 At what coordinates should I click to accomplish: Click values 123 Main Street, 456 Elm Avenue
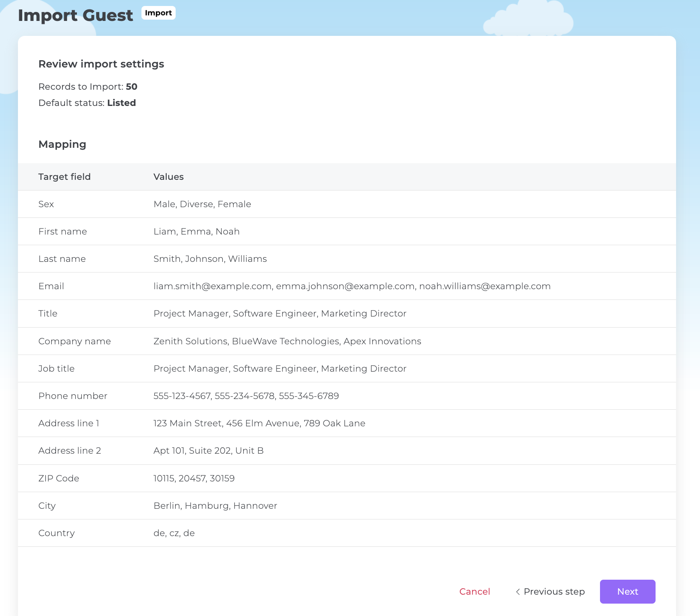(x=259, y=423)
